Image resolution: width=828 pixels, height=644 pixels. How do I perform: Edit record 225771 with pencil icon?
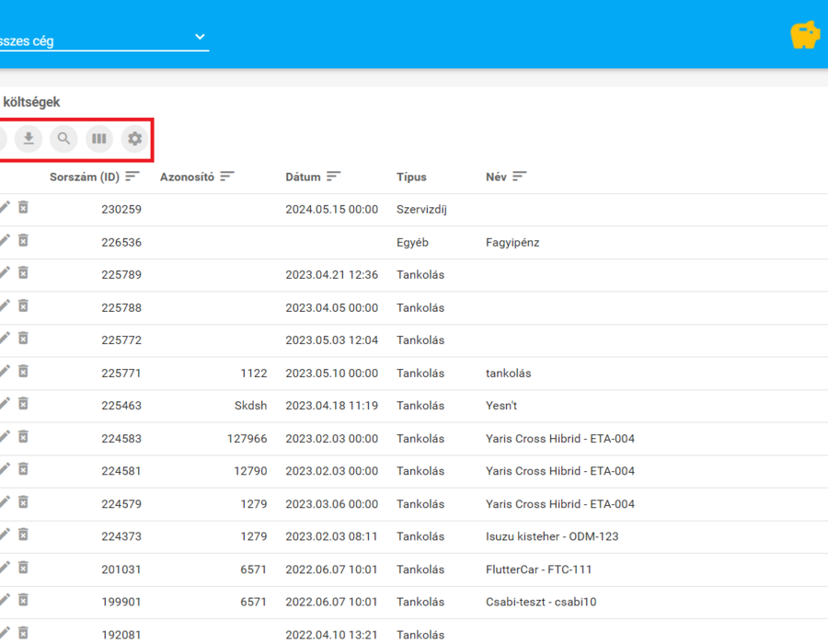click(x=5, y=372)
